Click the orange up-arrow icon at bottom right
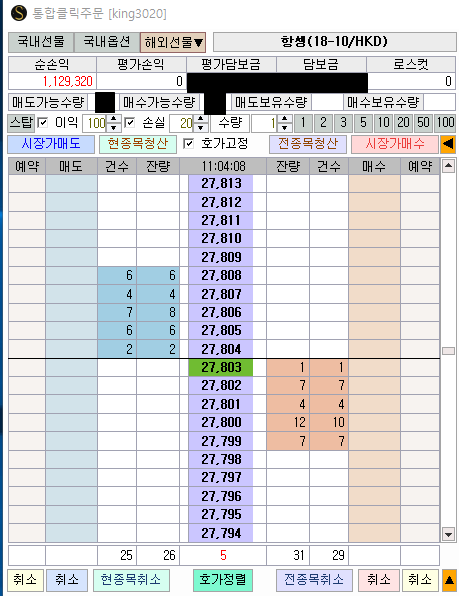The height and width of the screenshot is (596, 459). click(449, 580)
